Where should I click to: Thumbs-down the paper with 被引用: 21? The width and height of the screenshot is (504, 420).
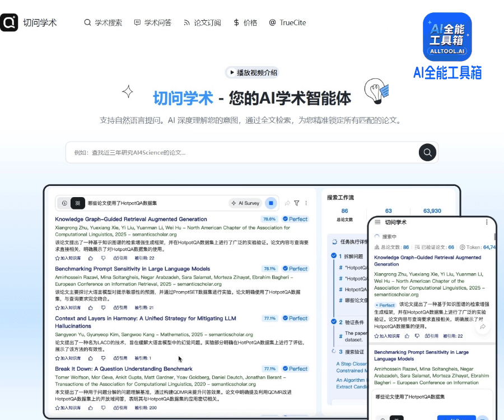tap(103, 307)
